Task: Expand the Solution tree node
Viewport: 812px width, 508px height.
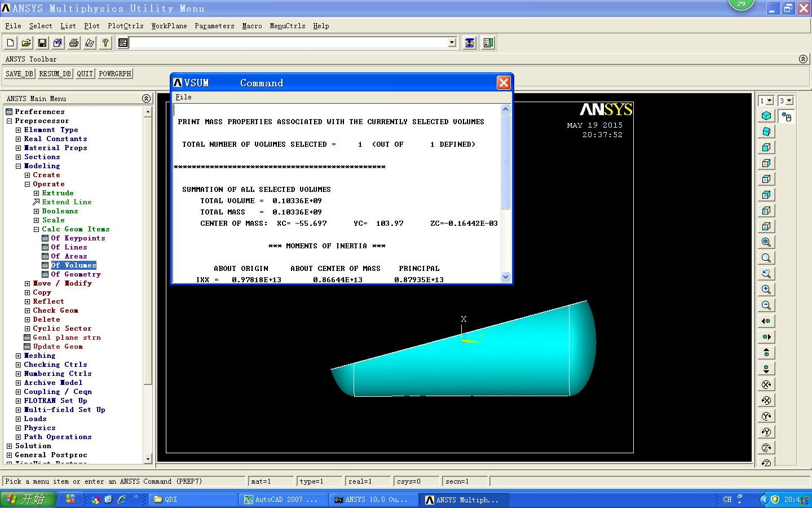Action: 9,446
